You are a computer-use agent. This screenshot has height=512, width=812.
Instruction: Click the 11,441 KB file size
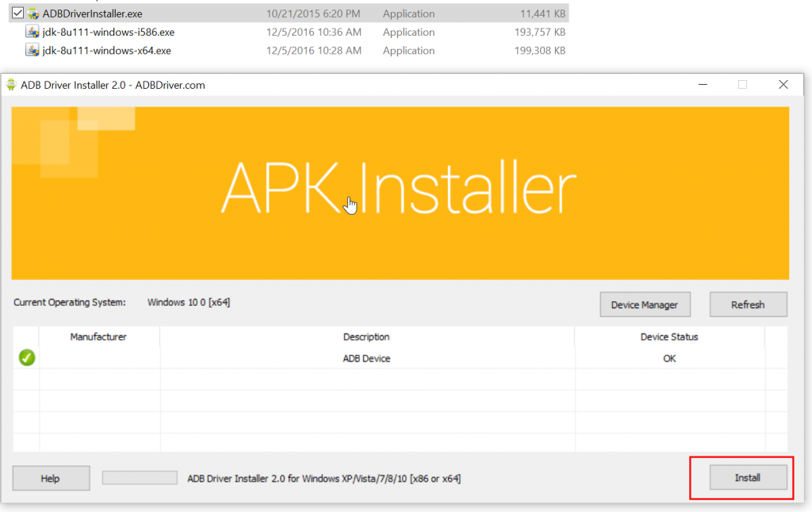542,13
